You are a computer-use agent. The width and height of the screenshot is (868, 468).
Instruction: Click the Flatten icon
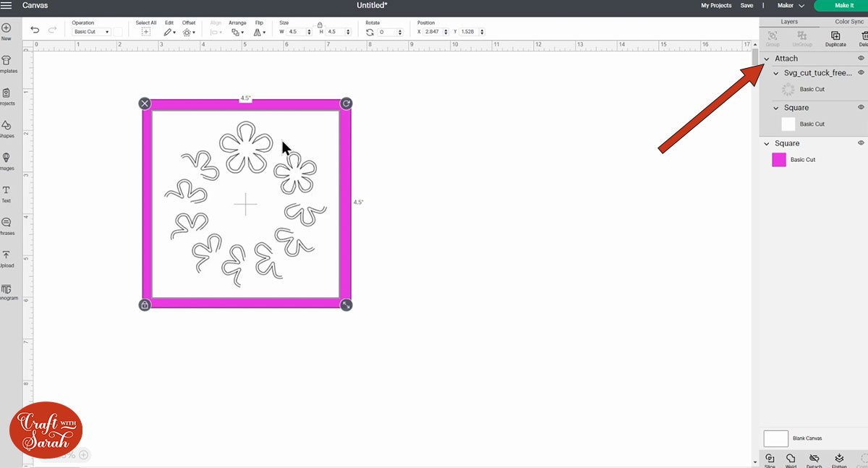click(x=839, y=459)
